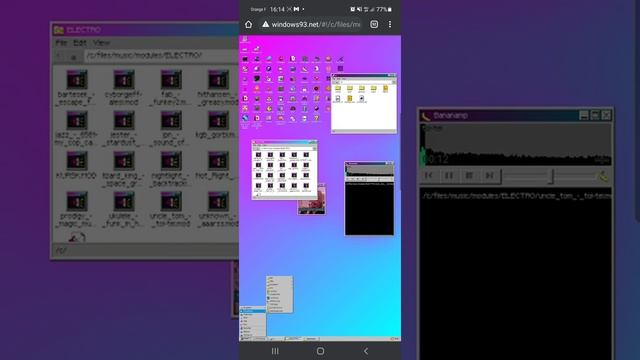Click the Bananamp slider handle
The width and height of the screenshot is (640, 360).
[x=550, y=176]
